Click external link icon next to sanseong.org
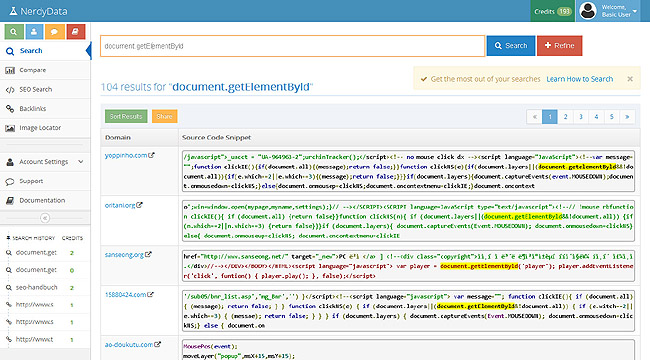The image size is (650, 360). [148, 255]
